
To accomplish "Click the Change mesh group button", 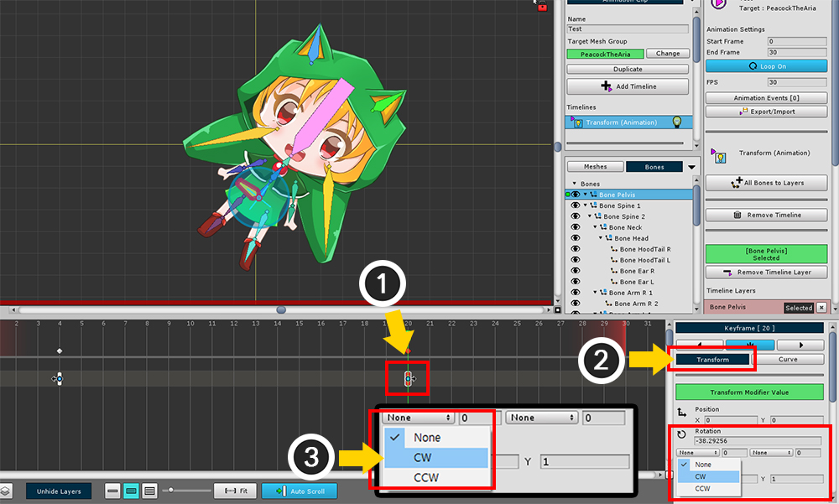I will 668,54.
